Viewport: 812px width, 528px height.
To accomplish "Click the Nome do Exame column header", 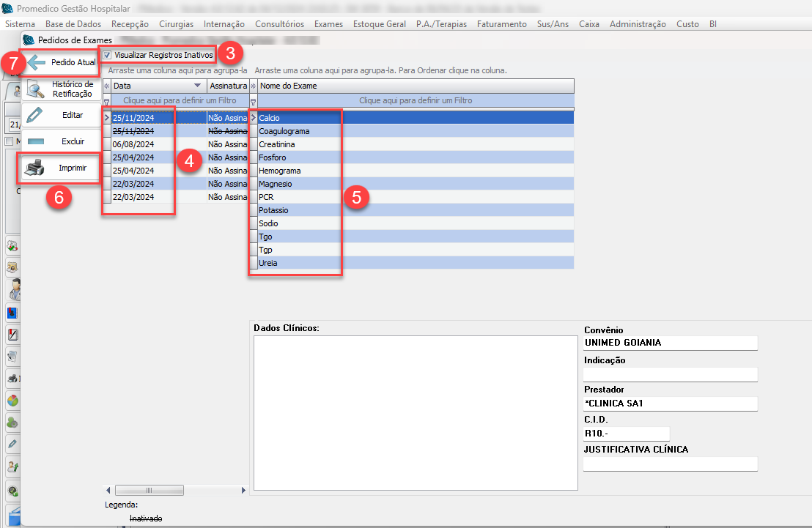I will (415, 86).
